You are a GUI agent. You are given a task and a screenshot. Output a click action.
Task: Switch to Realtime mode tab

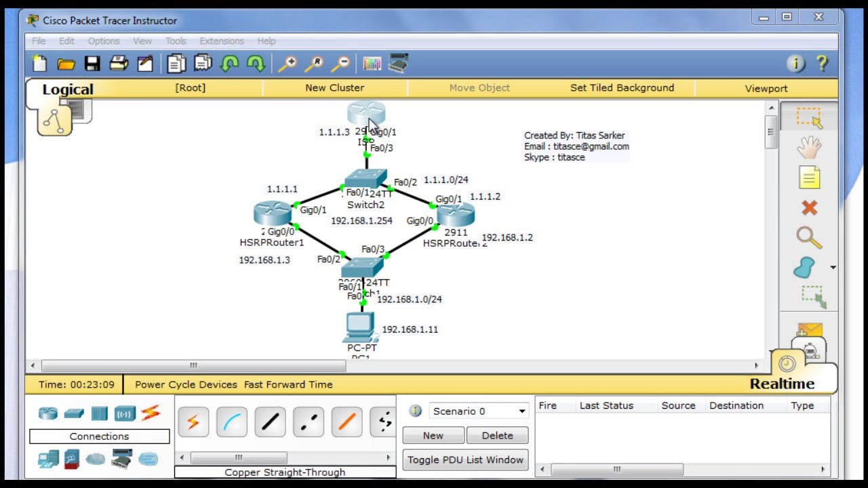pyautogui.click(x=782, y=384)
